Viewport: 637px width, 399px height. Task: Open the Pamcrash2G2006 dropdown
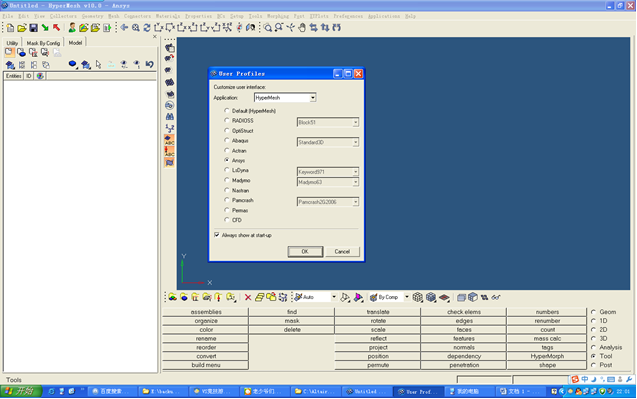(x=355, y=202)
